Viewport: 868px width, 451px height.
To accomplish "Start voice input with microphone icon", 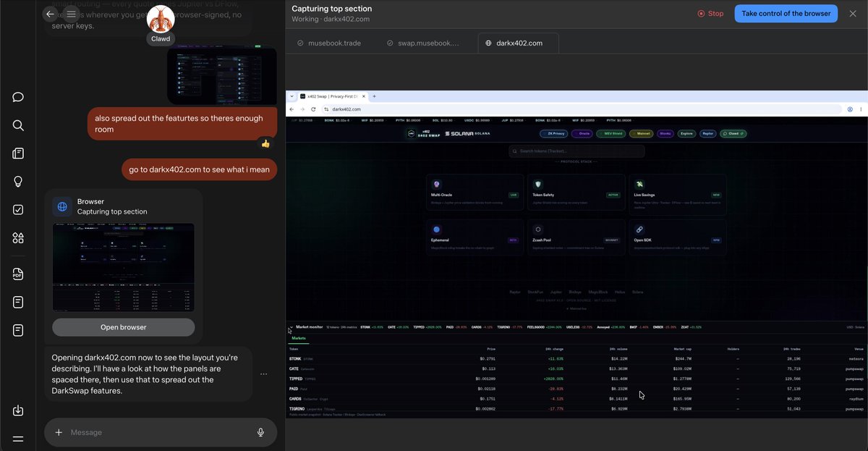I will click(x=260, y=432).
